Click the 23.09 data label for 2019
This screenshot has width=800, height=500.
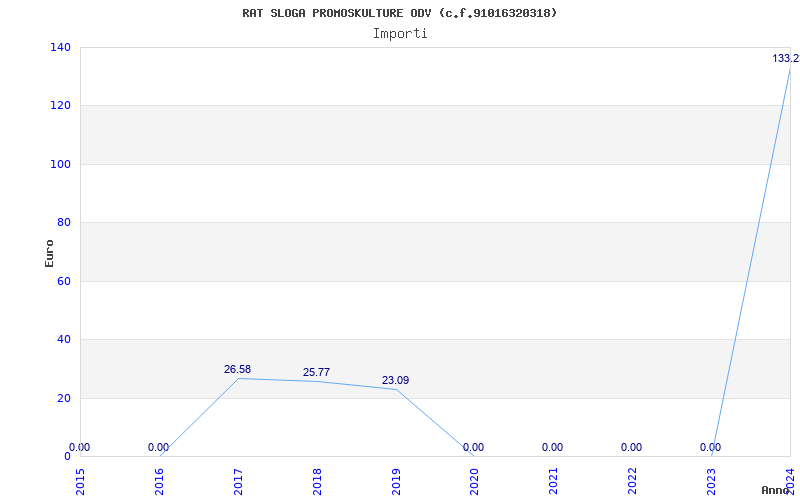click(x=395, y=381)
